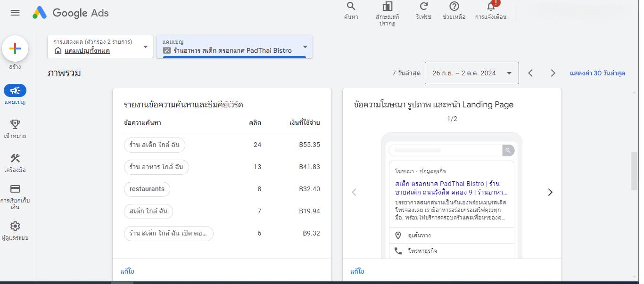Show next ad preview with right chevron

pyautogui.click(x=550, y=192)
